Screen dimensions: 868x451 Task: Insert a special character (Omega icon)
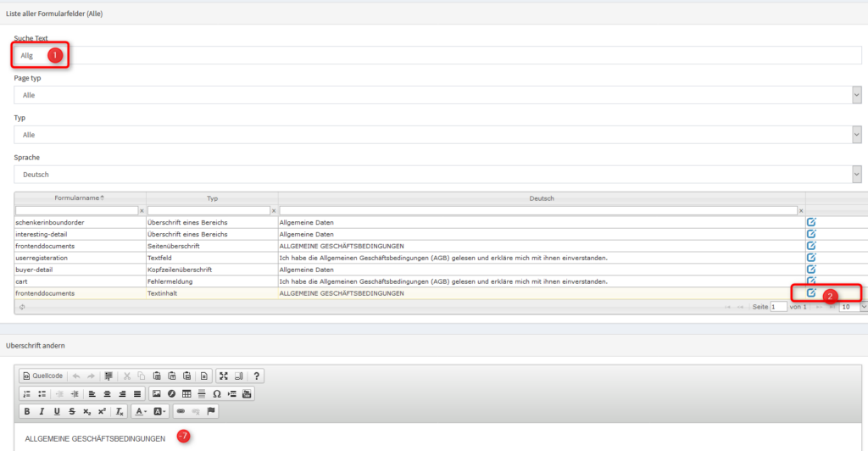click(217, 394)
